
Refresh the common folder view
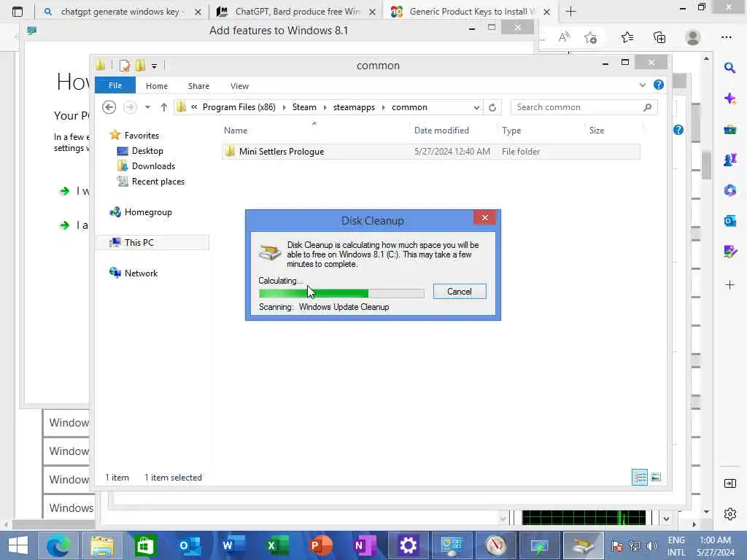pyautogui.click(x=492, y=108)
